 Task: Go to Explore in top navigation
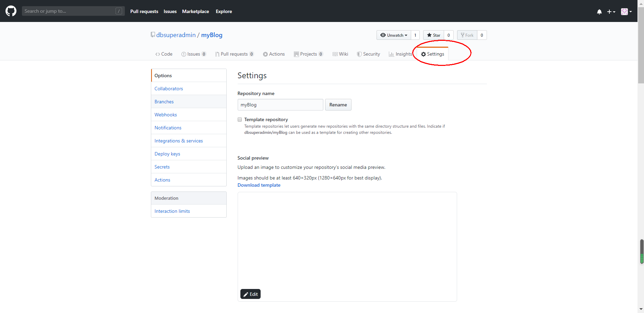[224, 11]
